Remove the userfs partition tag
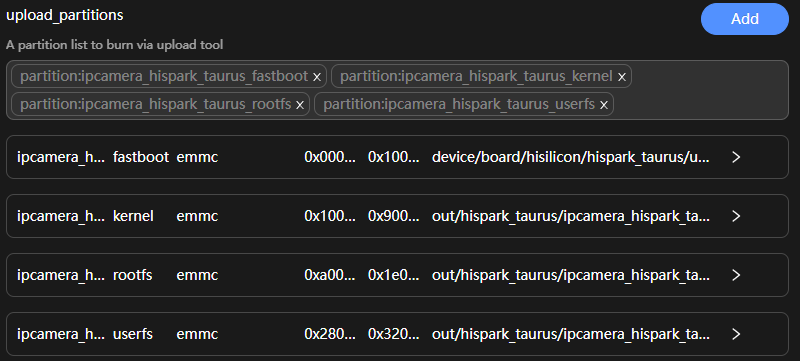This screenshot has height=361, width=800. click(x=604, y=105)
